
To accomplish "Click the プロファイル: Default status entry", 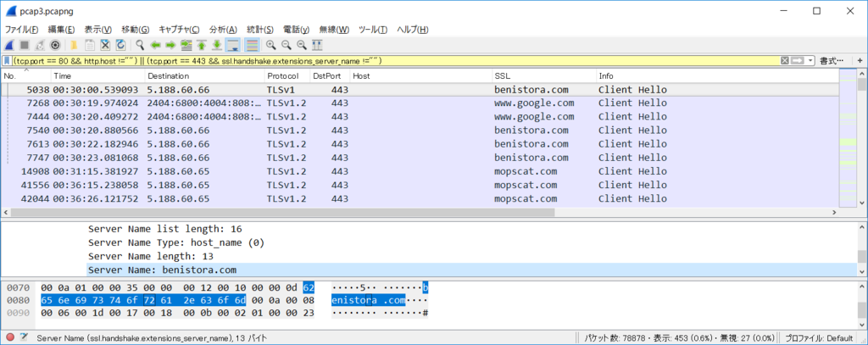I will [820, 338].
